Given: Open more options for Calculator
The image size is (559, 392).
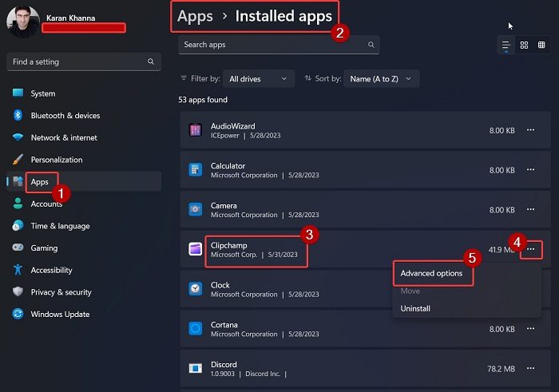Looking at the screenshot, I should 530,169.
